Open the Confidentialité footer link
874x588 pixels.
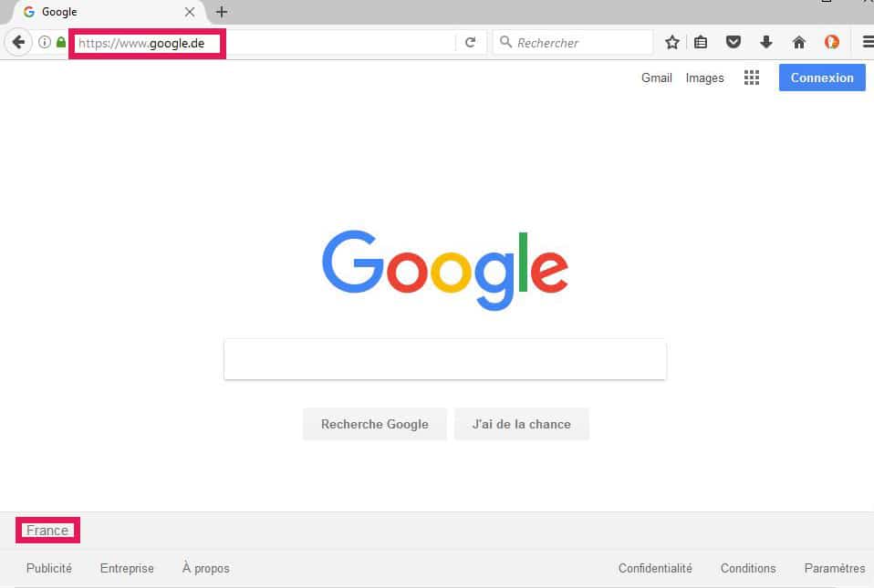(x=655, y=569)
